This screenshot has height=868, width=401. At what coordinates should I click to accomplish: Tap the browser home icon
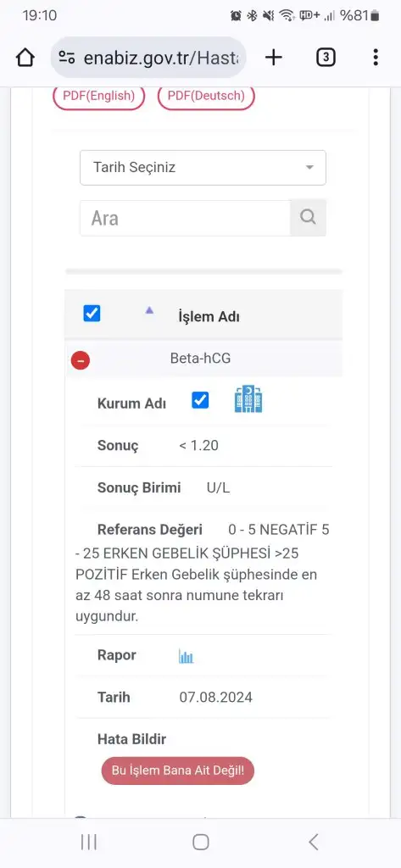(25, 58)
